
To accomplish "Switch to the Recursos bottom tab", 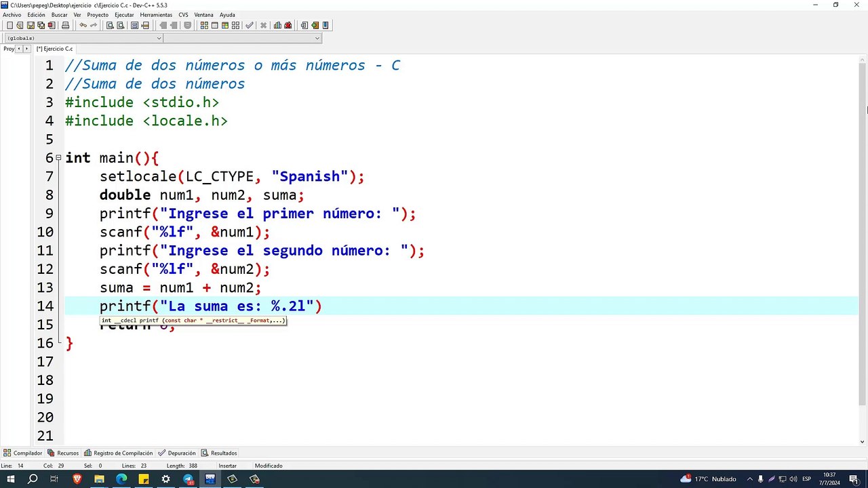I will point(63,453).
